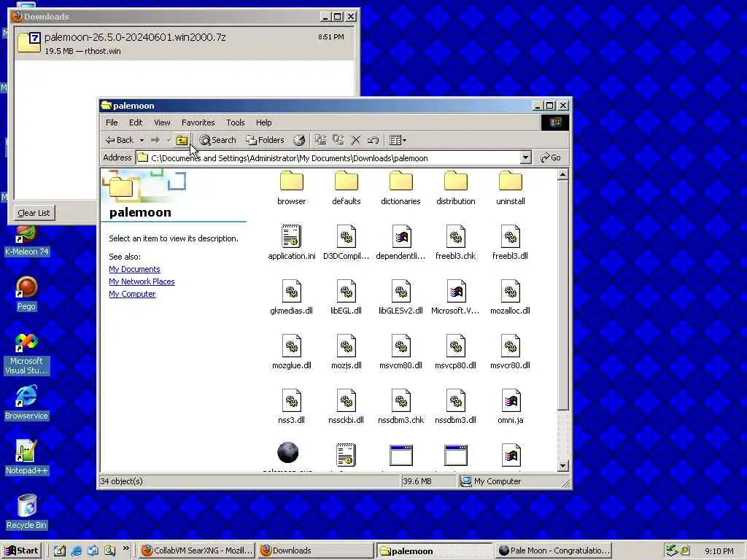Open the View menu
The image size is (747, 560).
162,122
